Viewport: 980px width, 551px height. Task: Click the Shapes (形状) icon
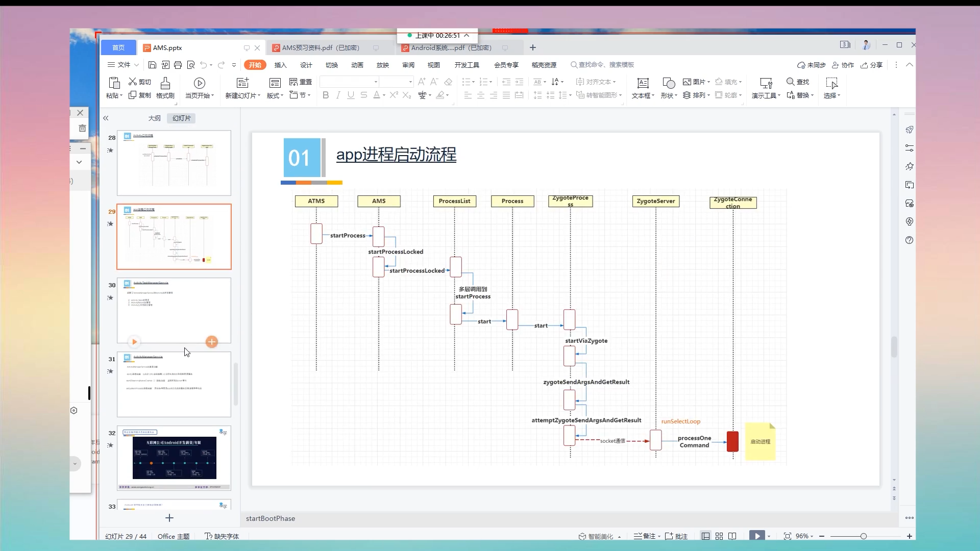668,83
